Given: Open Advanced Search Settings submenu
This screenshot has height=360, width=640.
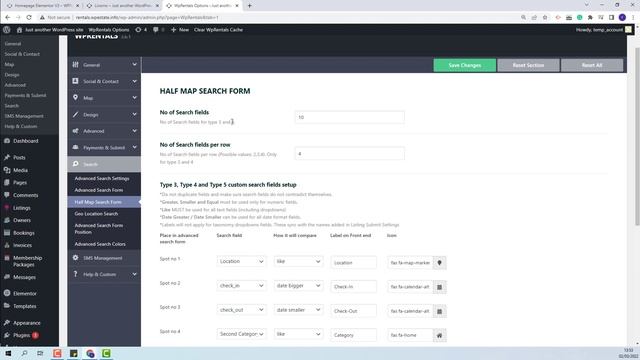Looking at the screenshot, I should tap(102, 178).
